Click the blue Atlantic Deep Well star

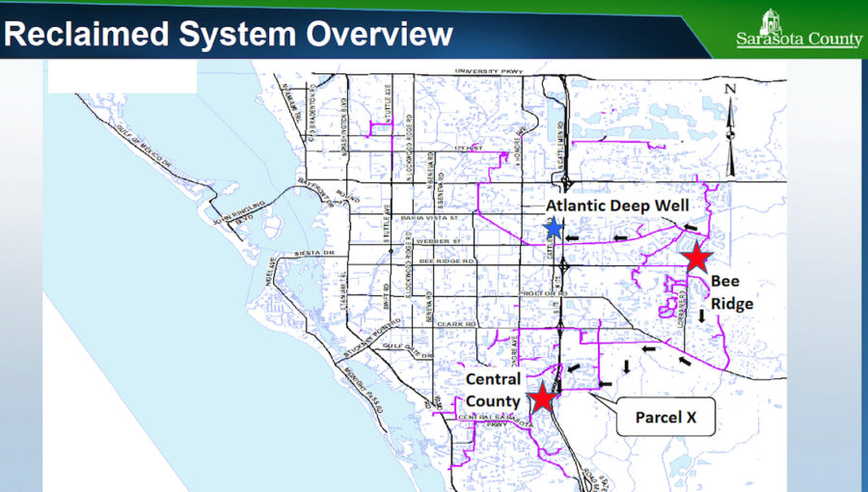coord(554,229)
